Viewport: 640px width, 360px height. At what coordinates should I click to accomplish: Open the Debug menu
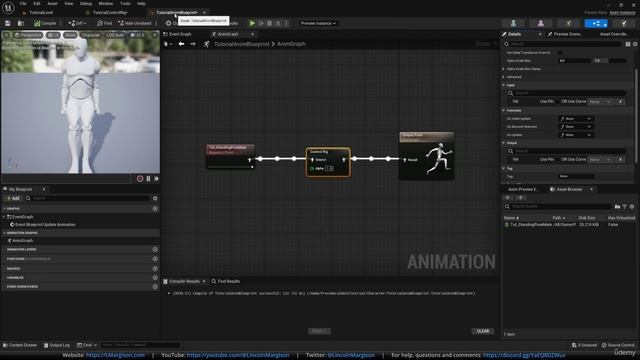pyautogui.click(x=86, y=3)
